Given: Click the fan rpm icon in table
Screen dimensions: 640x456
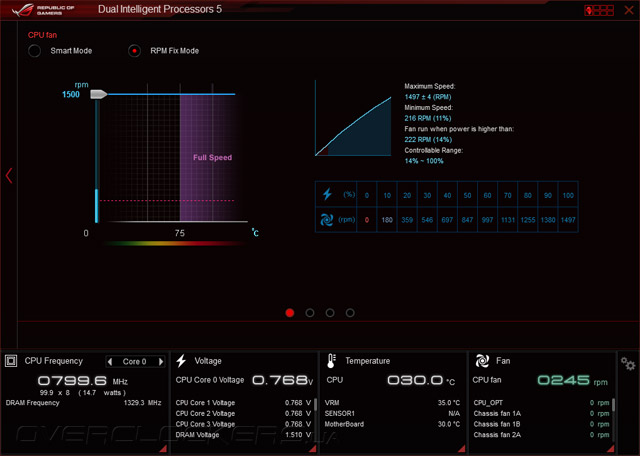Looking at the screenshot, I should pyautogui.click(x=327, y=220).
